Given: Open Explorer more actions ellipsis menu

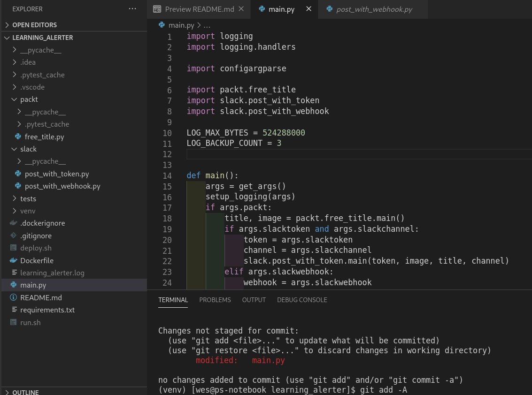Looking at the screenshot, I should pos(132,9).
